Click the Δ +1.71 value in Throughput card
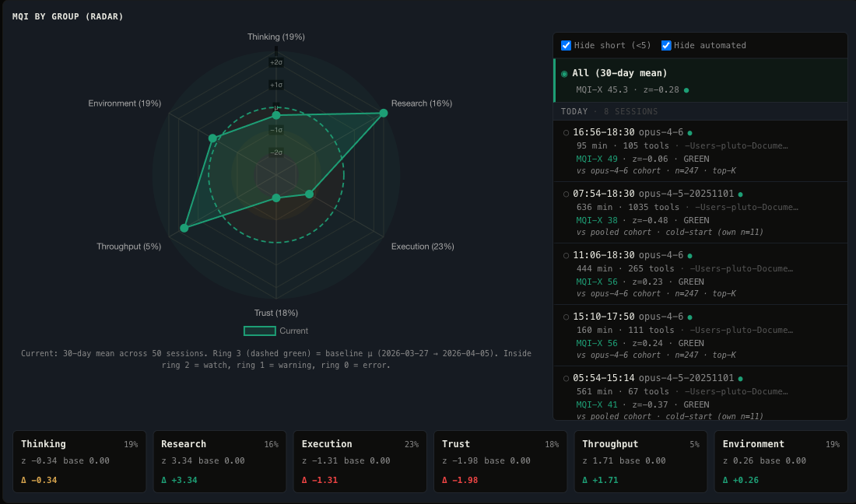This screenshot has height=504, width=856. point(600,480)
